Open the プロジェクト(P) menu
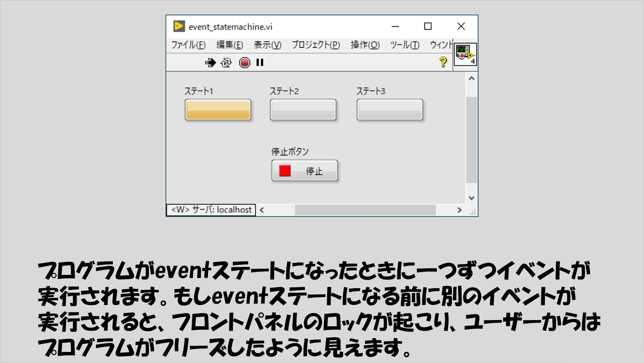The width and height of the screenshot is (644, 363). tap(316, 45)
